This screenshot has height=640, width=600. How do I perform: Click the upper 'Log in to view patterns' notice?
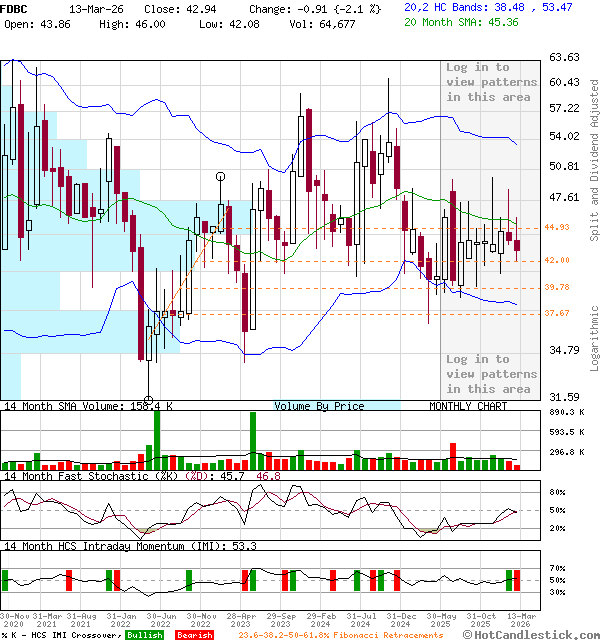pos(490,82)
